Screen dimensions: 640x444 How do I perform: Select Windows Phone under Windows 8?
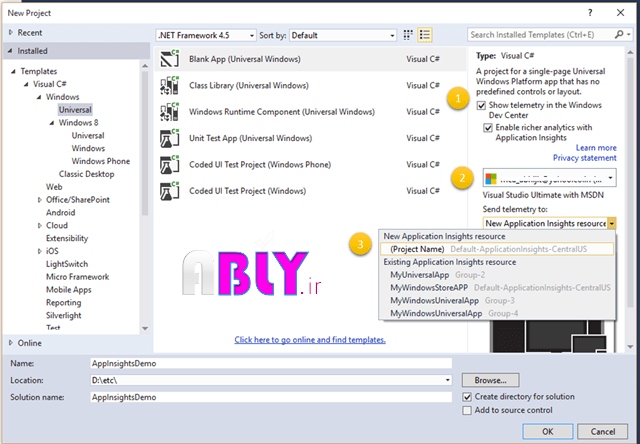pyautogui.click(x=100, y=161)
